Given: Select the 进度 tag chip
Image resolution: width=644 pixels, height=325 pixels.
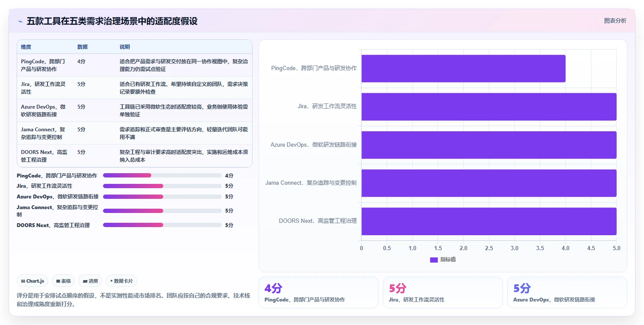Looking at the screenshot, I should [x=90, y=281].
